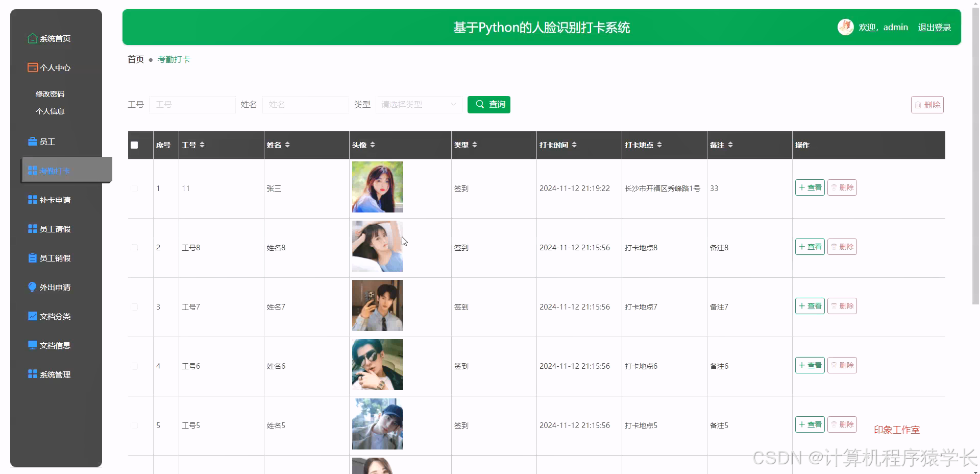The height and width of the screenshot is (474, 980).
Task: Click the admin avatar in header
Action: tap(845, 27)
